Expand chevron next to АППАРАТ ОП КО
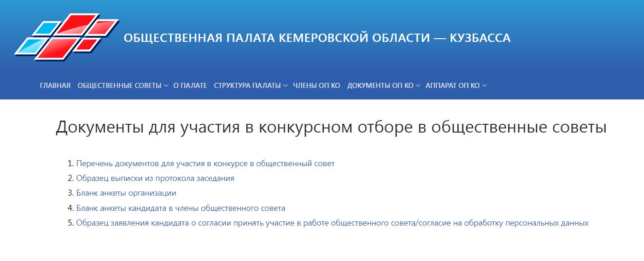Image resolution: width=644 pixels, height=261 pixels. point(484,86)
